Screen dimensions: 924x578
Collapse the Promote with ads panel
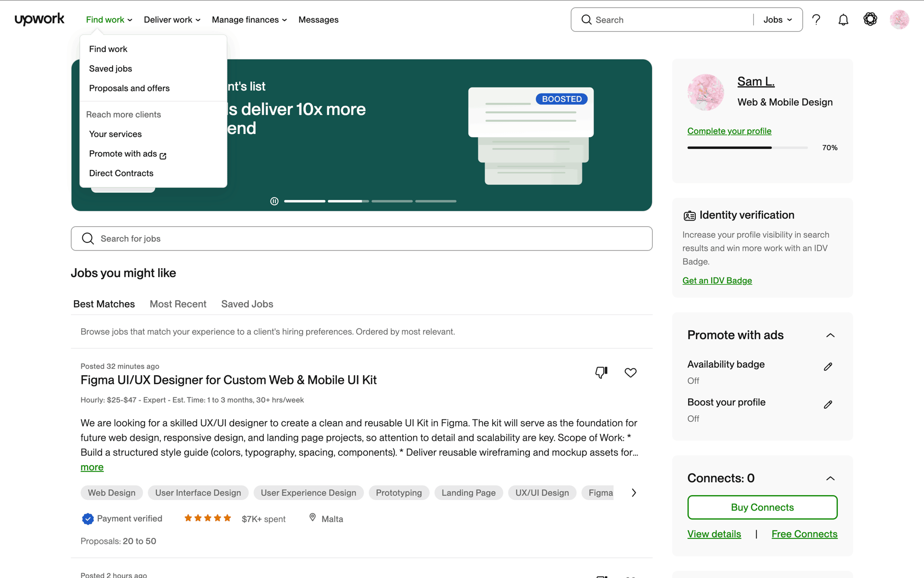pyautogui.click(x=830, y=335)
